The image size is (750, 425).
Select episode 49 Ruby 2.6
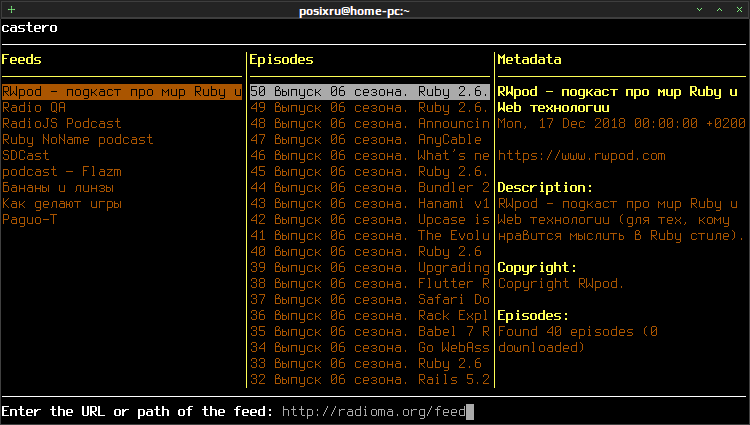click(x=370, y=108)
